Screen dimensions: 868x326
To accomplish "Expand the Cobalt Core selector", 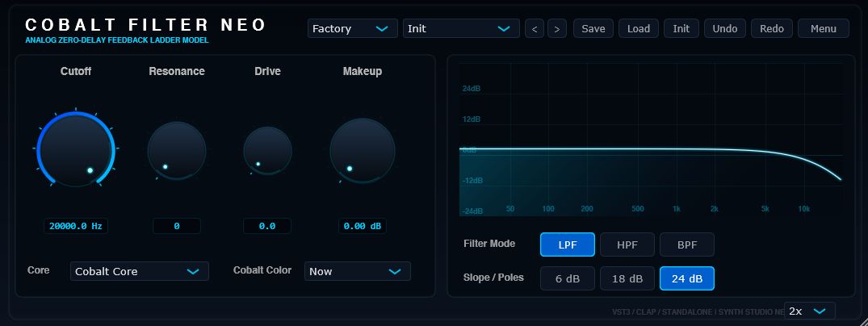I will click(x=140, y=271).
